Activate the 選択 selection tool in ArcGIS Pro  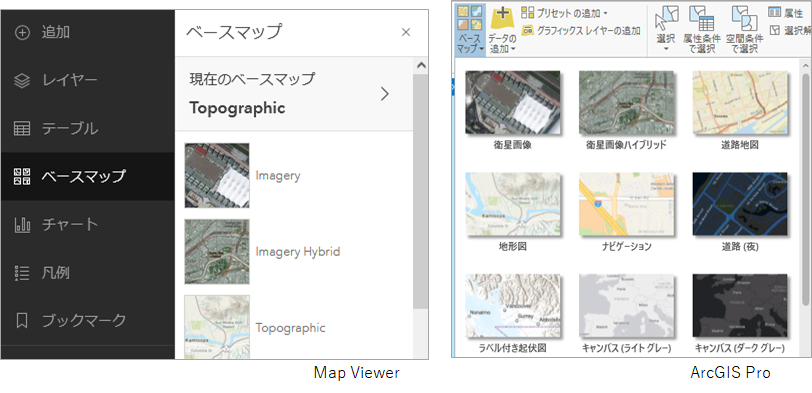[x=666, y=29]
